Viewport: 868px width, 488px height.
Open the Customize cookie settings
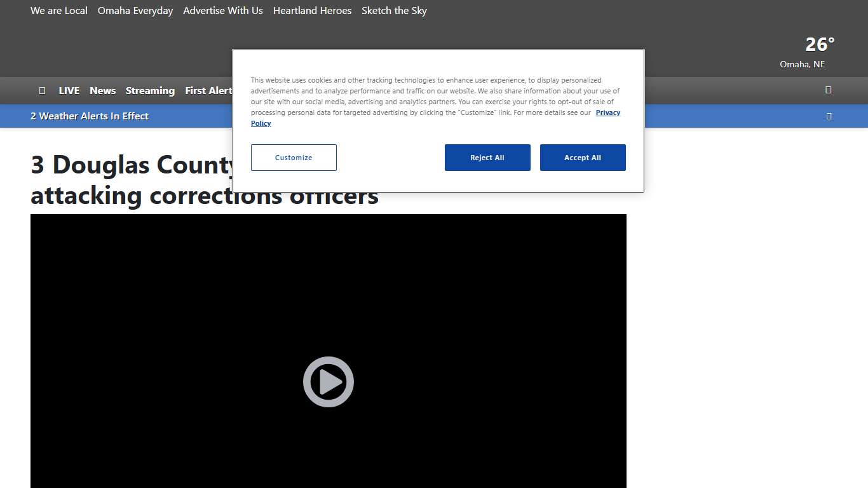294,158
